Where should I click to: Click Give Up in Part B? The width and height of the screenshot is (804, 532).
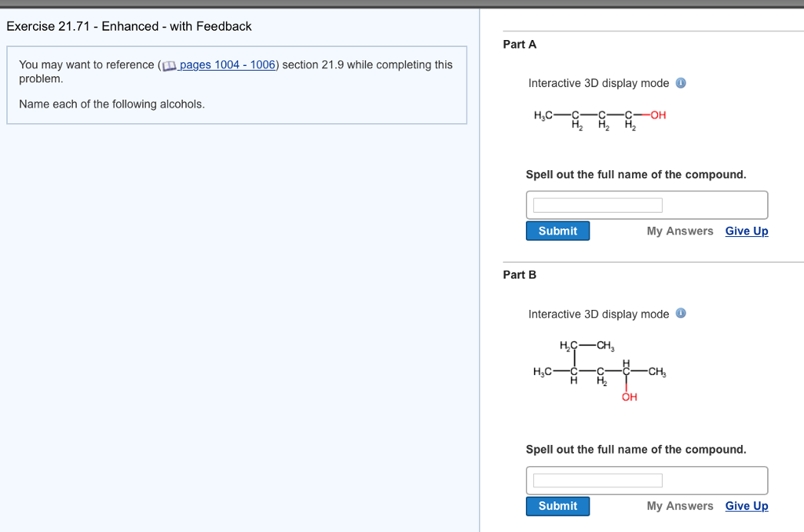point(747,506)
